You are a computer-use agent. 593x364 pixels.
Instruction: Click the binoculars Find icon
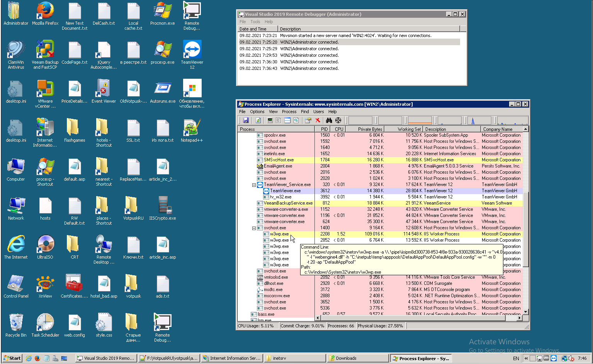point(329,120)
